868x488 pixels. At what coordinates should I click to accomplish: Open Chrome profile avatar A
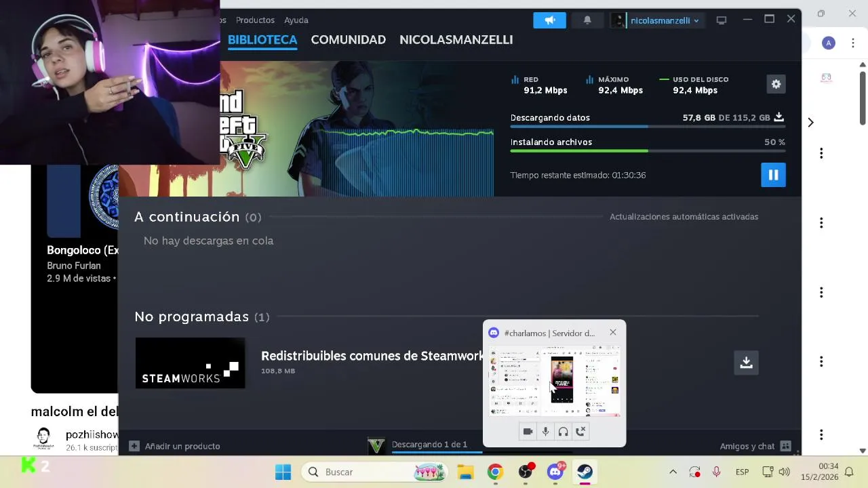point(828,43)
